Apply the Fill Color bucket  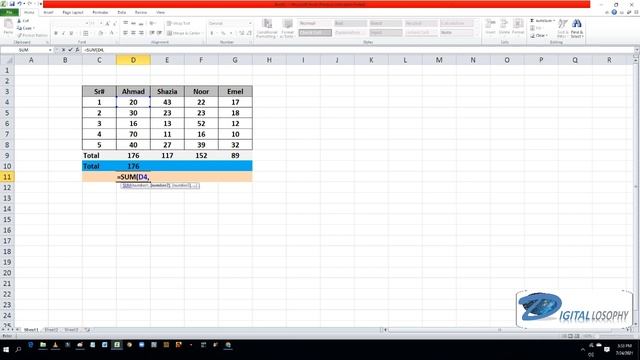[x=101, y=33]
